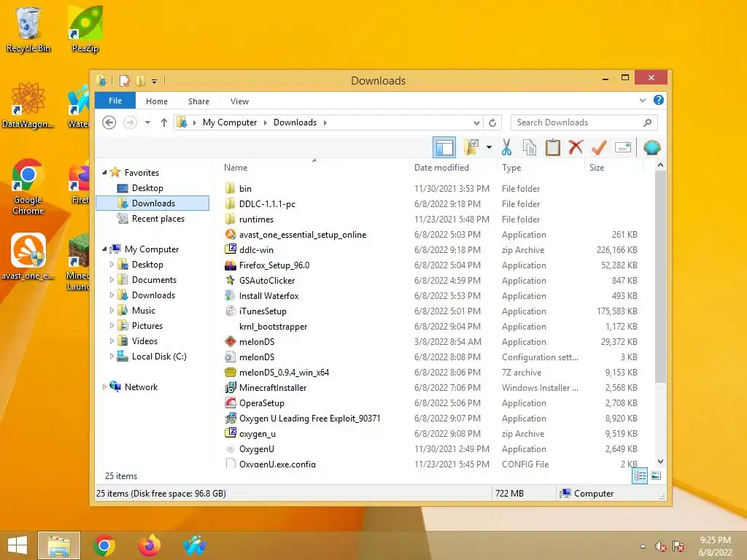Select the MinecraftInstaller file
Screen dimensions: 747x560
pyautogui.click(x=273, y=388)
